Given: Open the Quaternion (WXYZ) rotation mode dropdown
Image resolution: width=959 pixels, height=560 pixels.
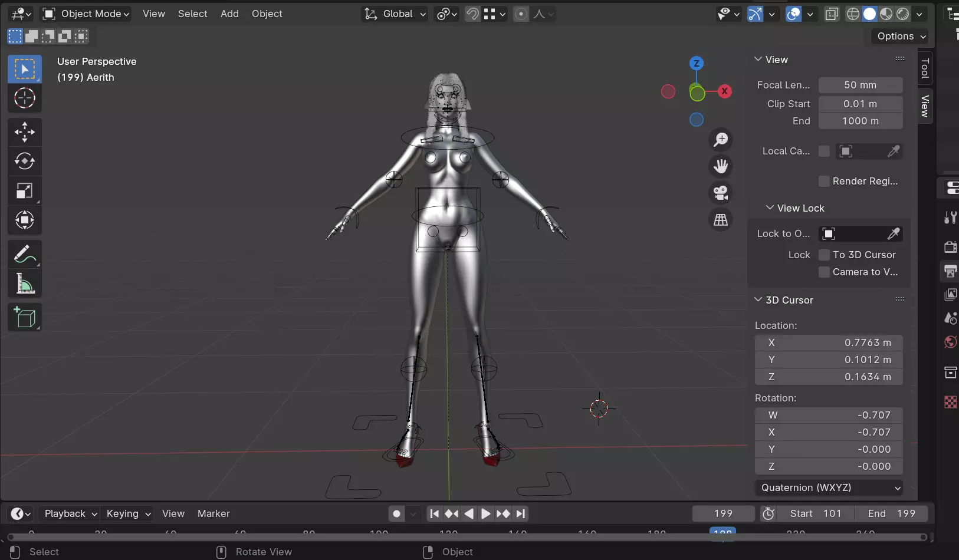Looking at the screenshot, I should pyautogui.click(x=829, y=487).
